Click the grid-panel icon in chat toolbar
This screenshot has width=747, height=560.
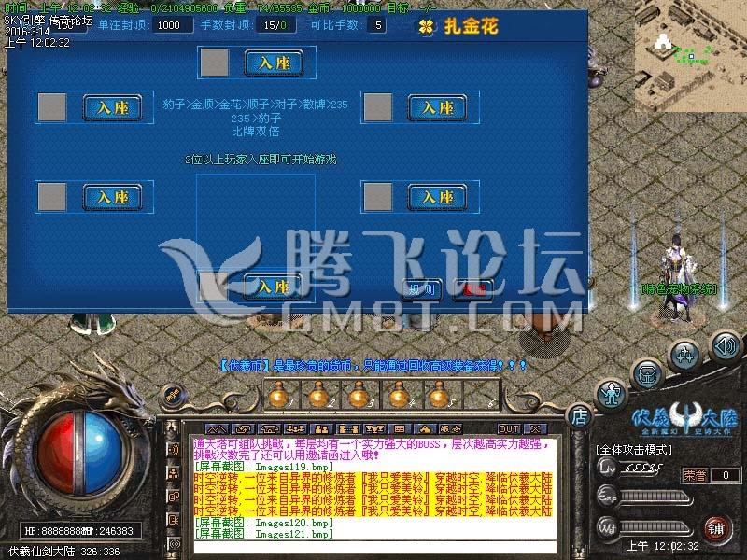pos(400,428)
